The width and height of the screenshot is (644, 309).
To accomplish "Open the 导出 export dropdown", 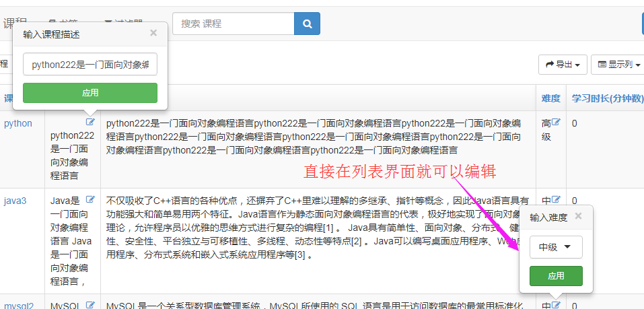I will [563, 65].
